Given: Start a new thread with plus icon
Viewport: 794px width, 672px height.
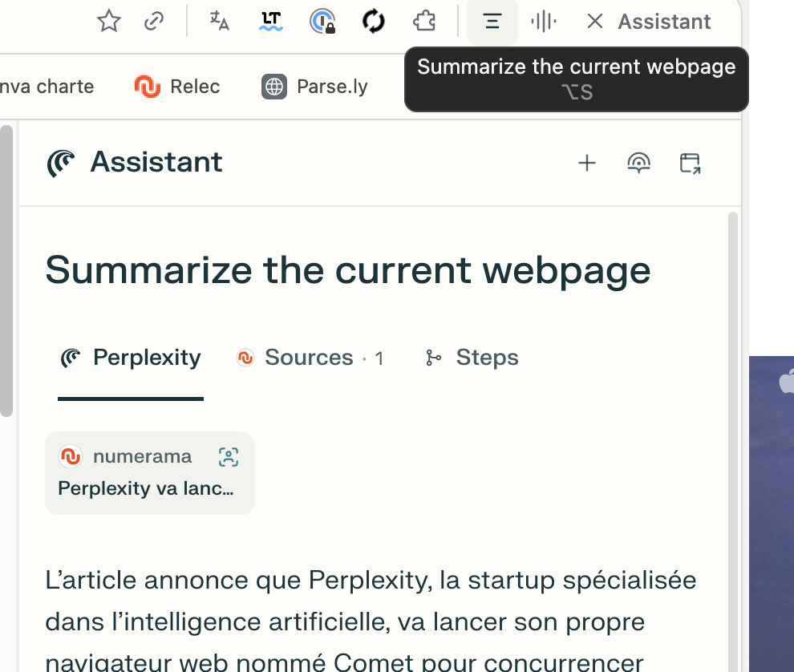Looking at the screenshot, I should 587,164.
